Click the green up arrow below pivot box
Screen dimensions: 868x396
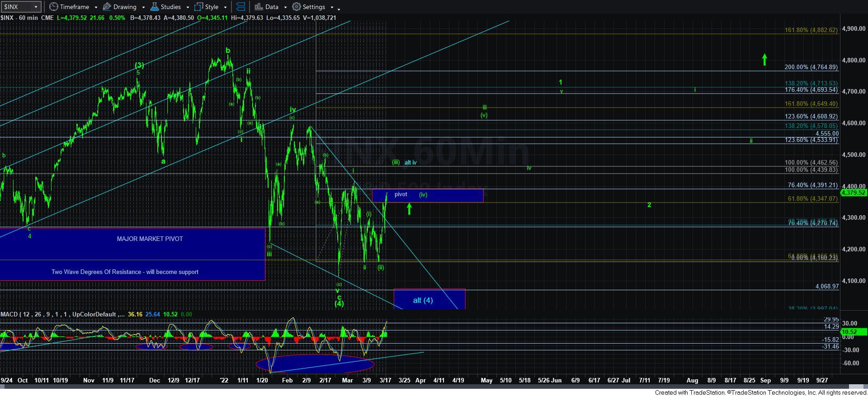click(x=409, y=208)
